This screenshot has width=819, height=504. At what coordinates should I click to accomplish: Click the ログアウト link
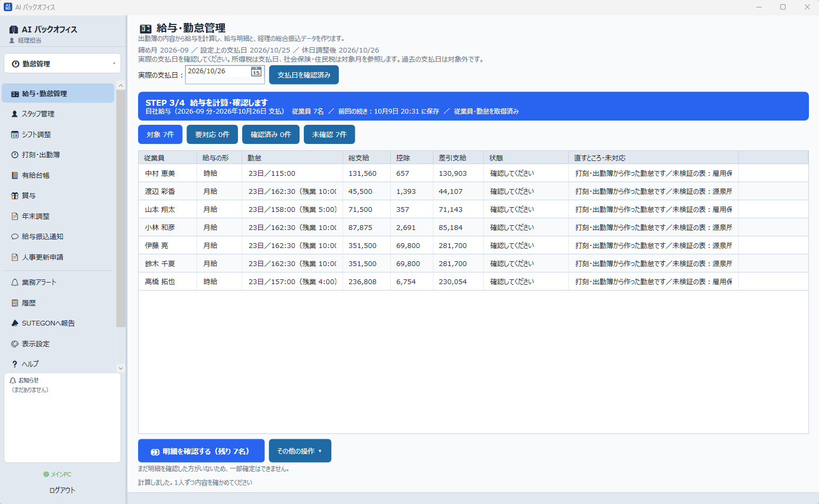pyautogui.click(x=63, y=490)
